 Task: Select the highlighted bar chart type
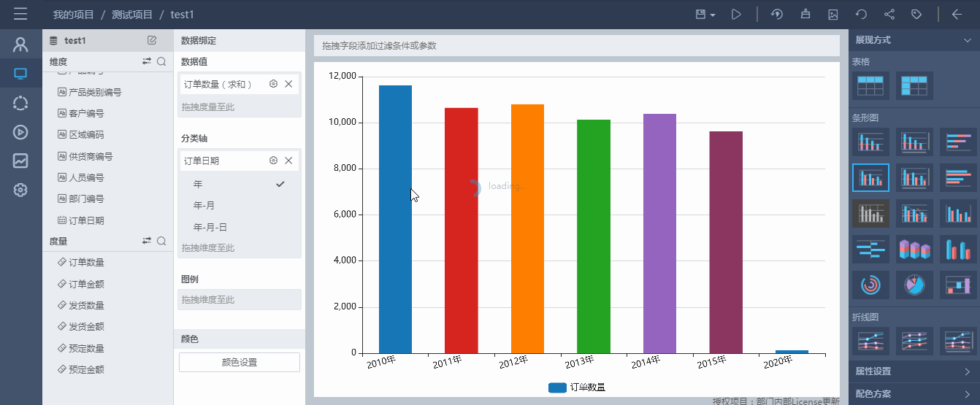coord(870,177)
